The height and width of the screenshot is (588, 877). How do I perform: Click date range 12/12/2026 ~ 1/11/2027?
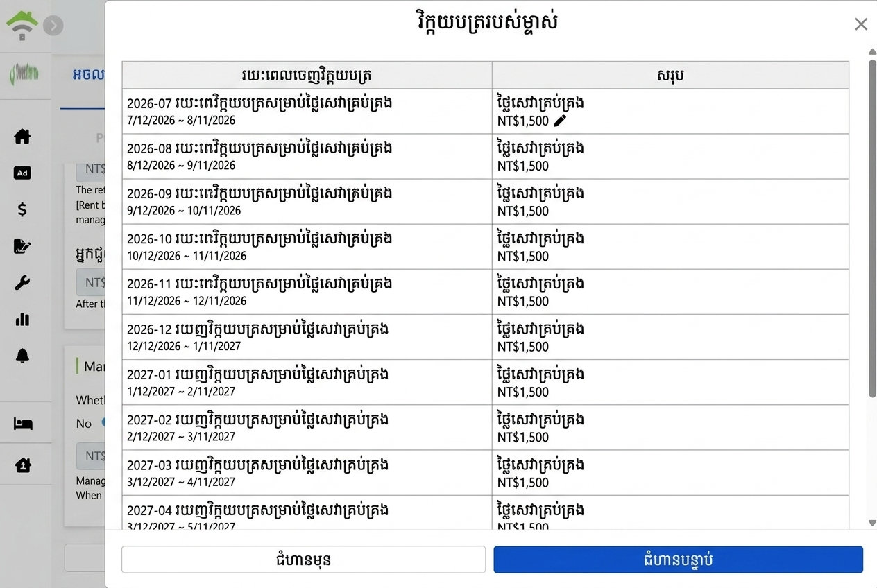(x=184, y=347)
